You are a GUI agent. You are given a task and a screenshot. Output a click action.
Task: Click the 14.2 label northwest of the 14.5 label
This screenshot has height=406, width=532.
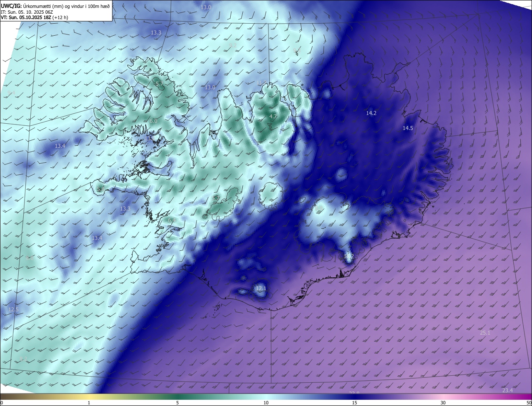(x=371, y=113)
